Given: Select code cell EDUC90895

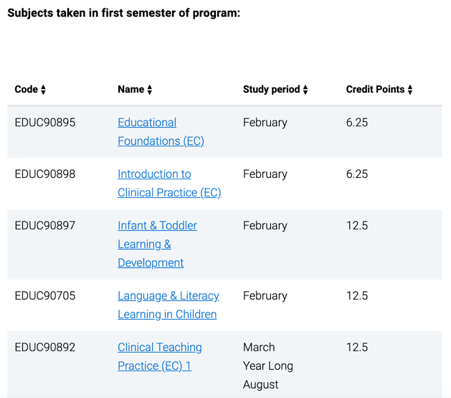Looking at the screenshot, I should (45, 122).
